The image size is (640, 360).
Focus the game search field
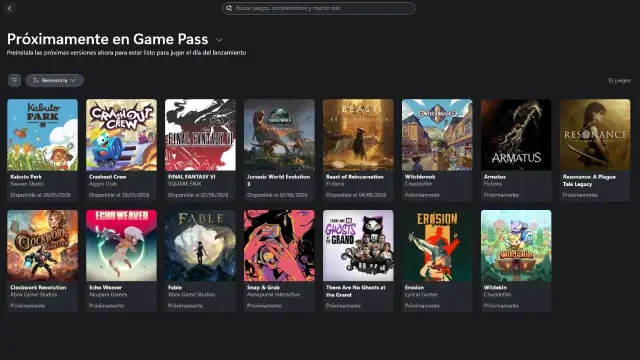pos(319,8)
